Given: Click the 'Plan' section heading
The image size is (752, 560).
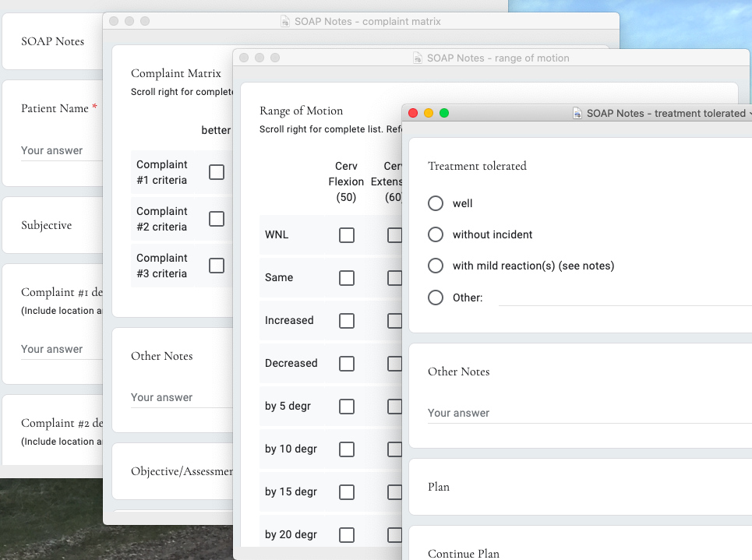Looking at the screenshot, I should pyautogui.click(x=439, y=487).
